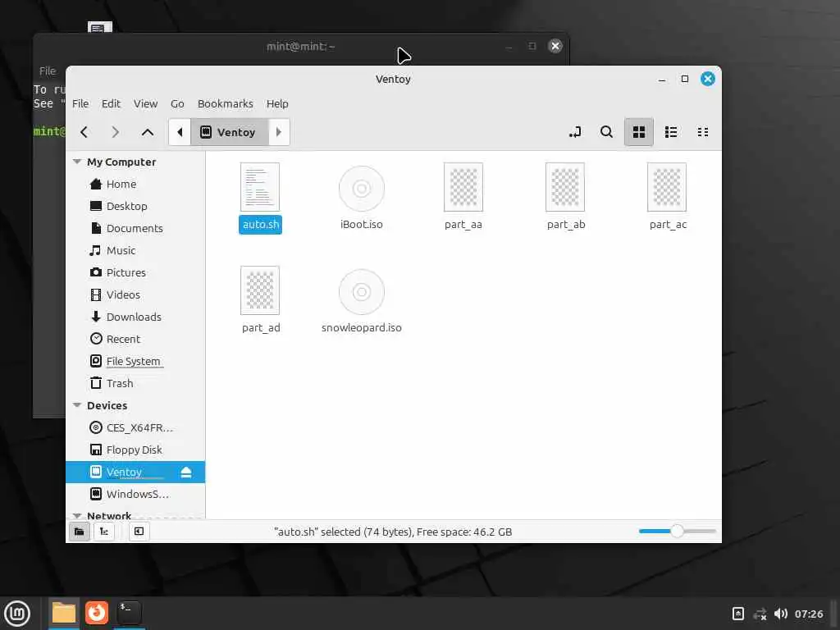Collapse the Devices section
Screen dimensions: 840x630
click(x=77, y=405)
